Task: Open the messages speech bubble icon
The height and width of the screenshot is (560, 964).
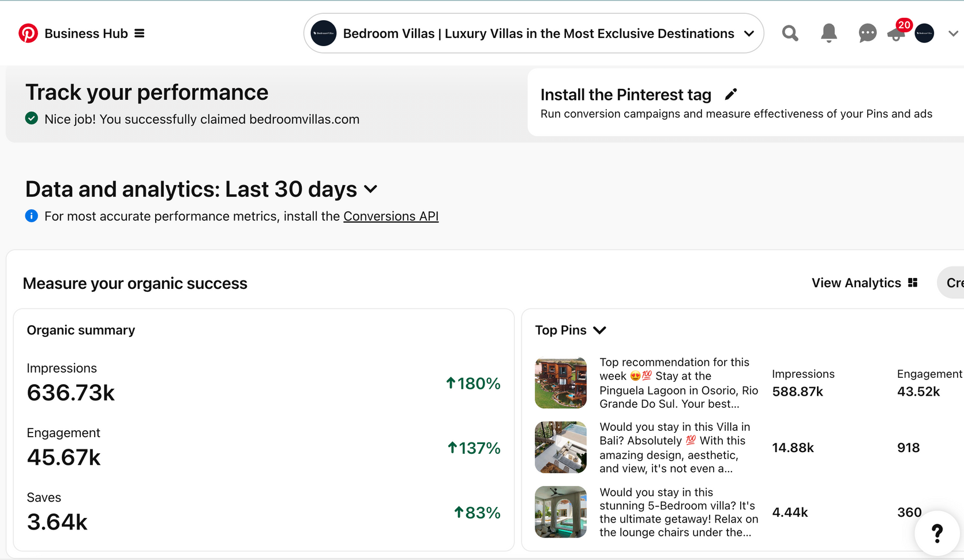Action: [x=867, y=33]
